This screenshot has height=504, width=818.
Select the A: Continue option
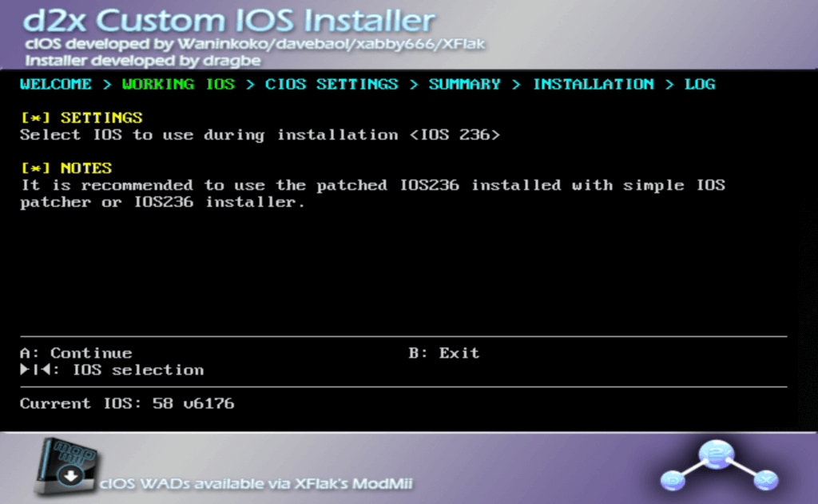76,353
